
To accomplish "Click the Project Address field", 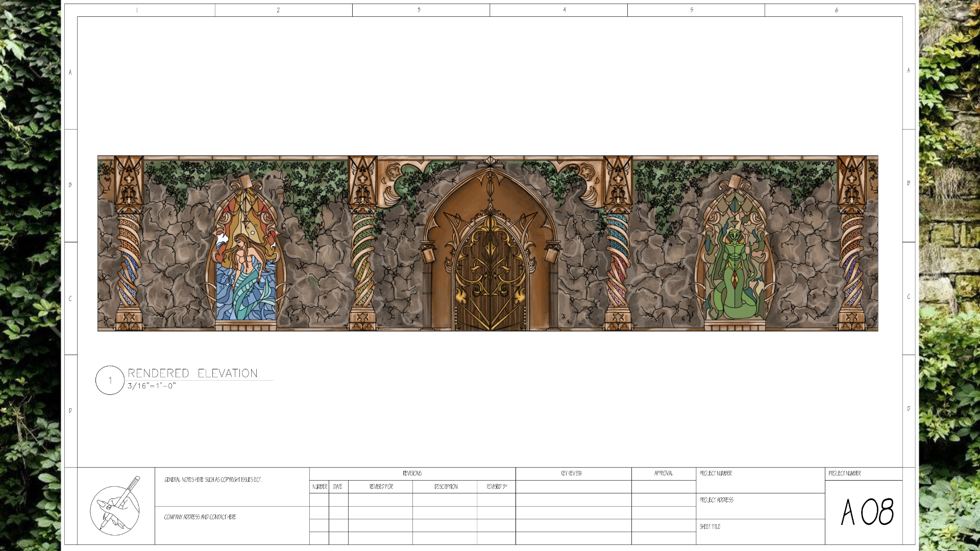I will point(717,500).
